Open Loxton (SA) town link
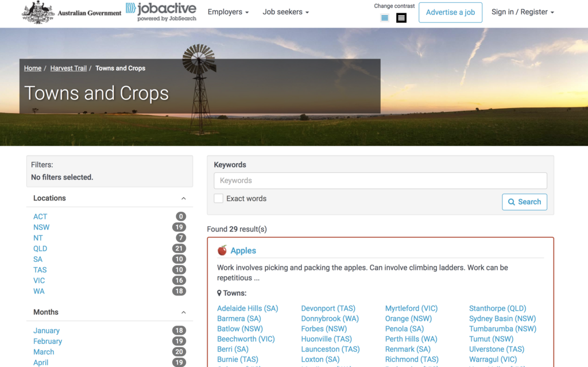 click(320, 359)
